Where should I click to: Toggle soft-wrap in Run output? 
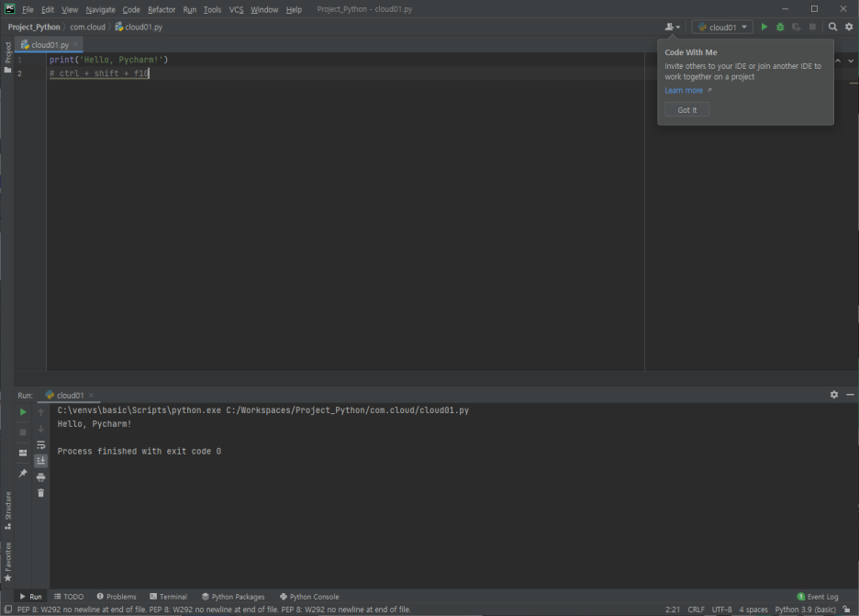(40, 445)
